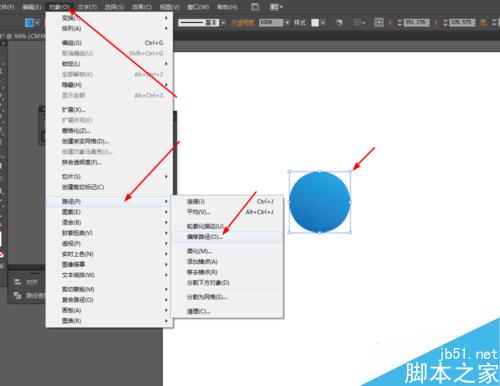500x386 pixels.
Task: Open the 选择(S) Select menu
Action: coord(114,7)
